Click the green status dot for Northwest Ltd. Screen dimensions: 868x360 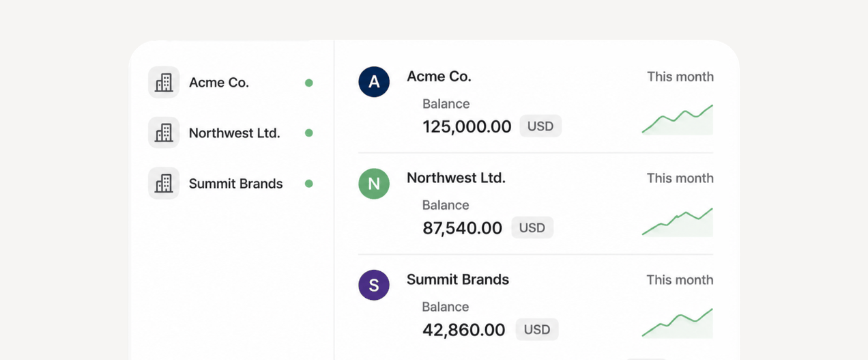pyautogui.click(x=309, y=133)
